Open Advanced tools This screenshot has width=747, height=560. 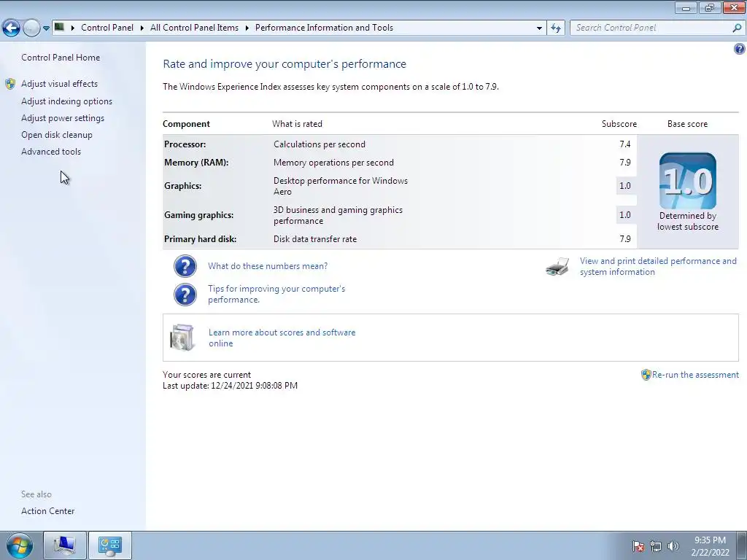(51, 152)
